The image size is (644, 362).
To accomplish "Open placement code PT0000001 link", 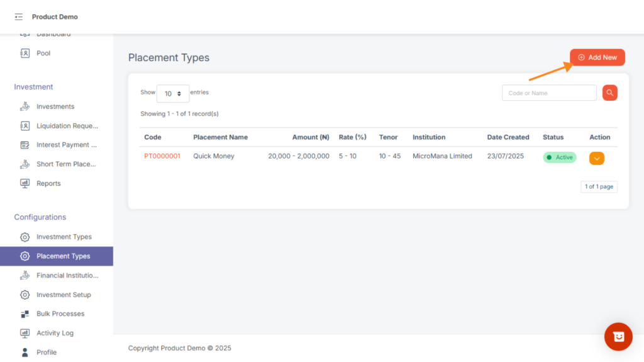I will point(162,156).
